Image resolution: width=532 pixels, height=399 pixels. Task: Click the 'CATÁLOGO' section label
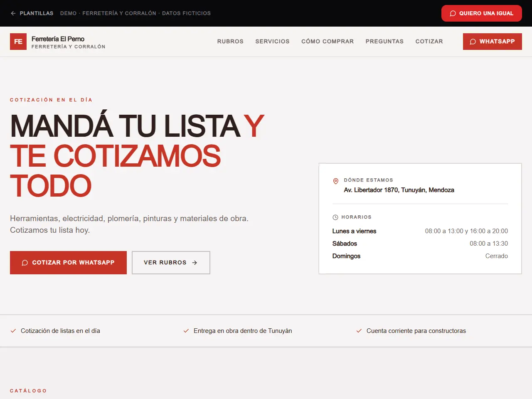click(x=28, y=391)
